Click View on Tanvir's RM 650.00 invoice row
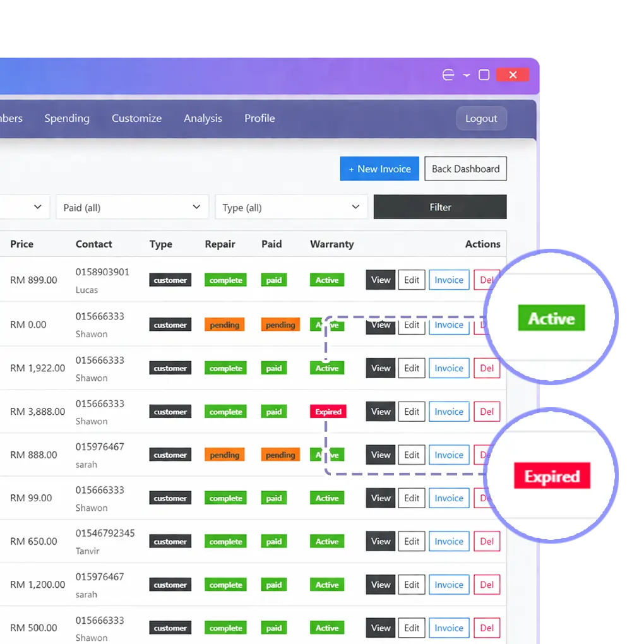 380,541
